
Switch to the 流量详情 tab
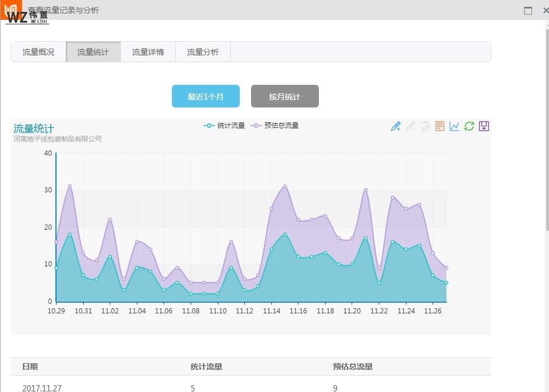point(148,52)
